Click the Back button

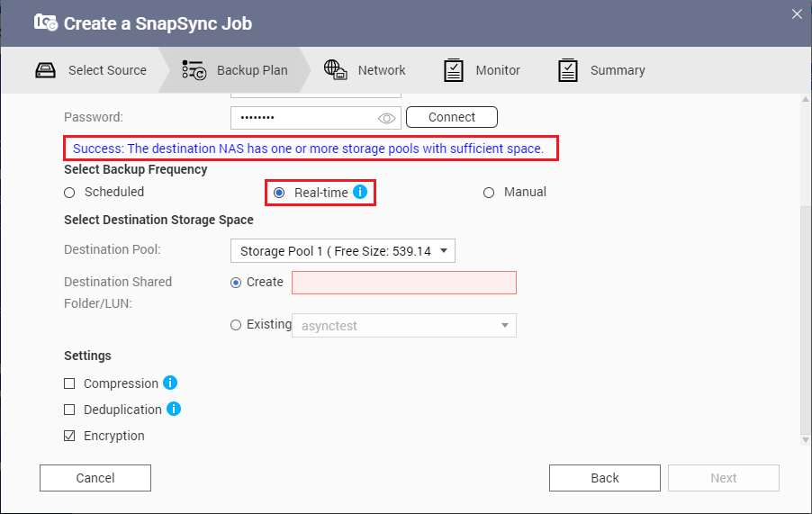click(605, 478)
